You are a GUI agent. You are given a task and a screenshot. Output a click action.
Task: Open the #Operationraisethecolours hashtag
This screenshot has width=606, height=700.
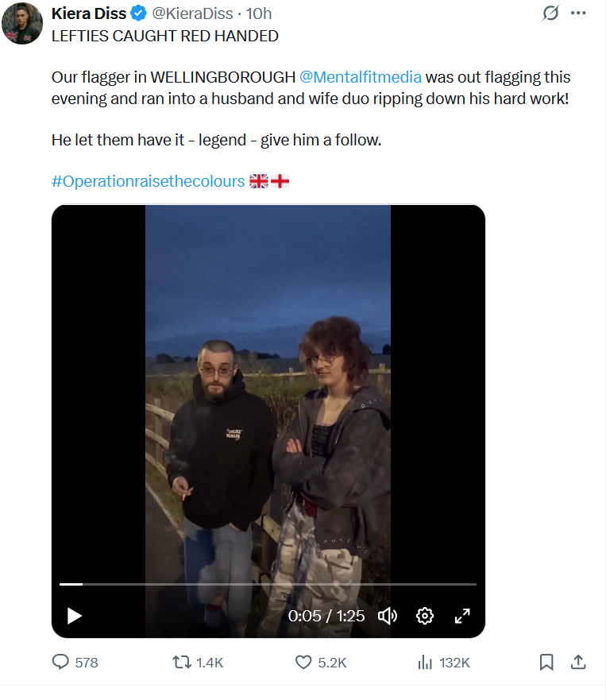point(149,181)
